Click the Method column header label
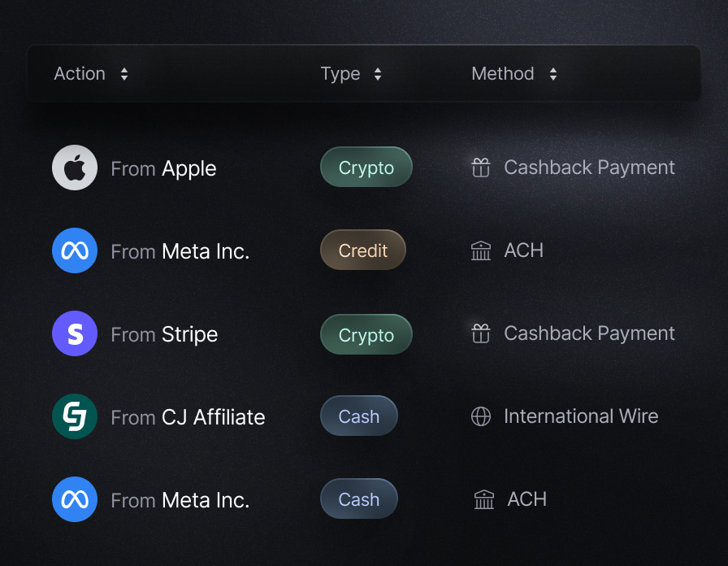728x566 pixels. [503, 74]
